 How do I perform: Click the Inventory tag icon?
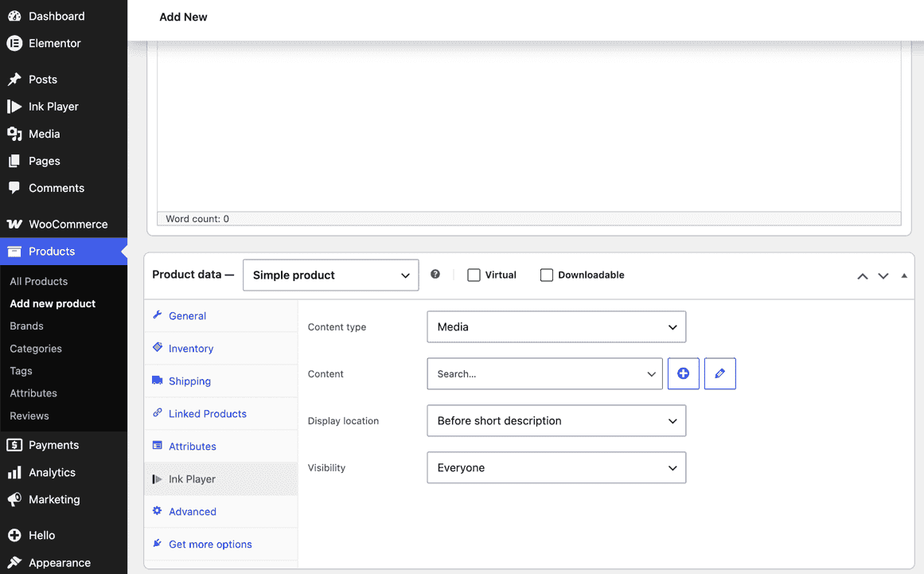pyautogui.click(x=158, y=347)
